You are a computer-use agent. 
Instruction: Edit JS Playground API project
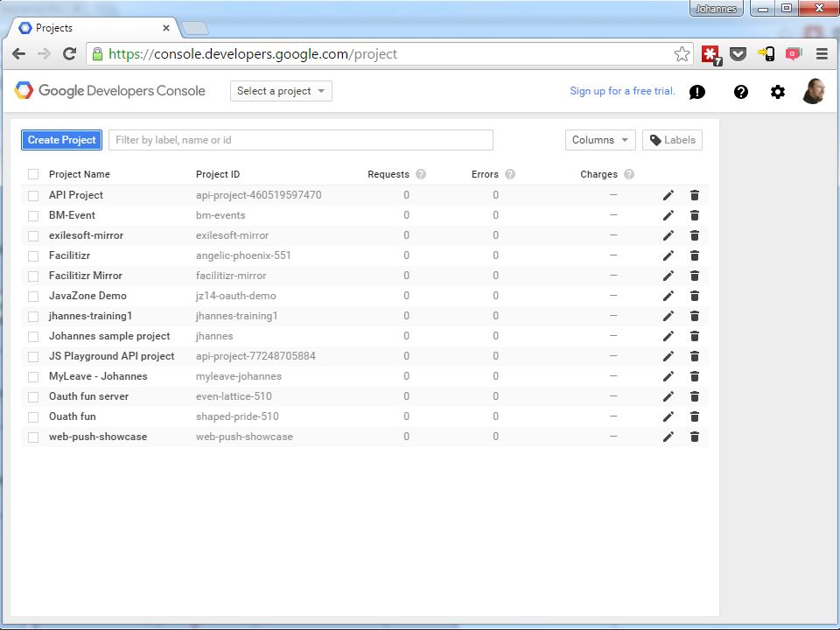(x=668, y=356)
